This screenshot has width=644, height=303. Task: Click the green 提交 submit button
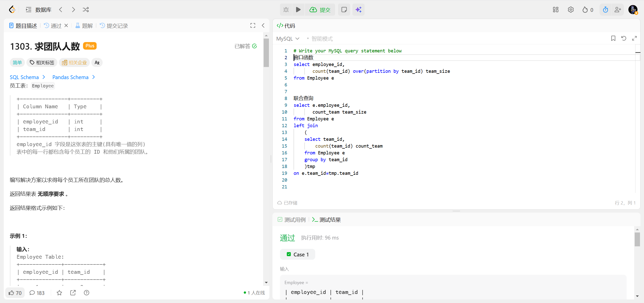click(x=320, y=10)
